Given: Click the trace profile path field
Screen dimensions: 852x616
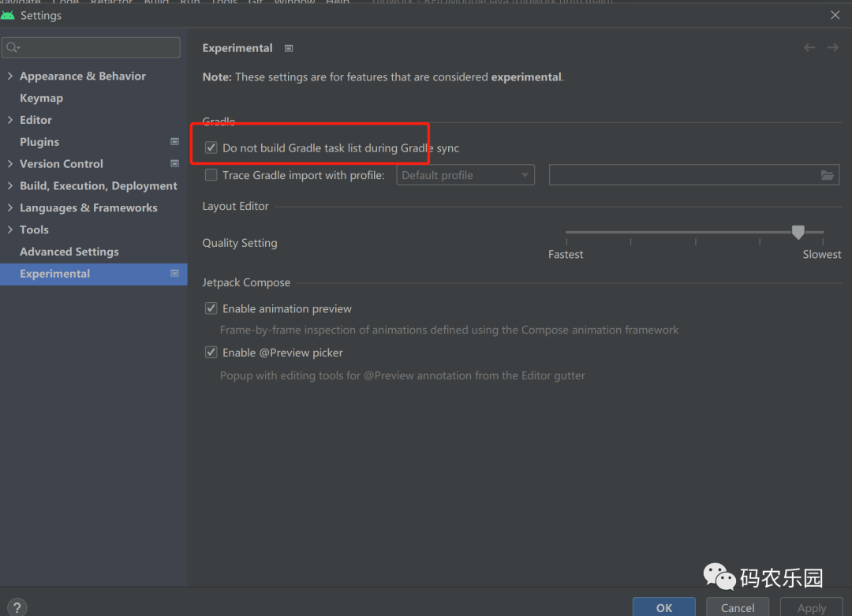Looking at the screenshot, I should tap(694, 175).
